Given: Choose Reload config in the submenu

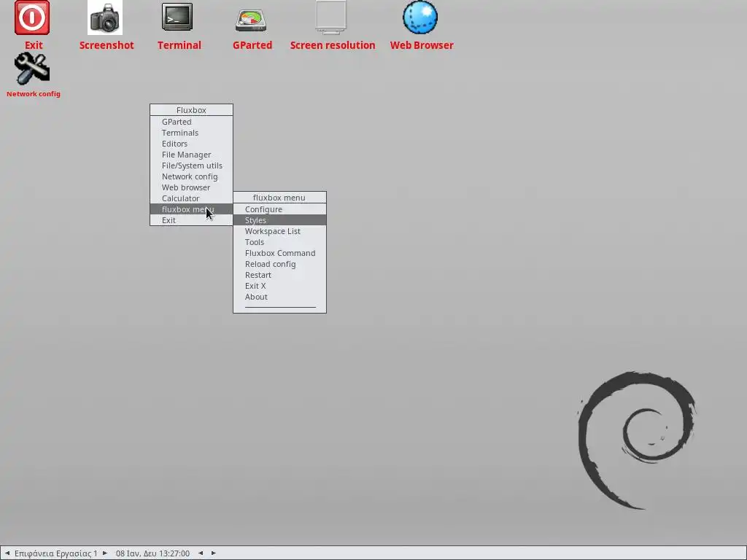Looking at the screenshot, I should pos(279,264).
